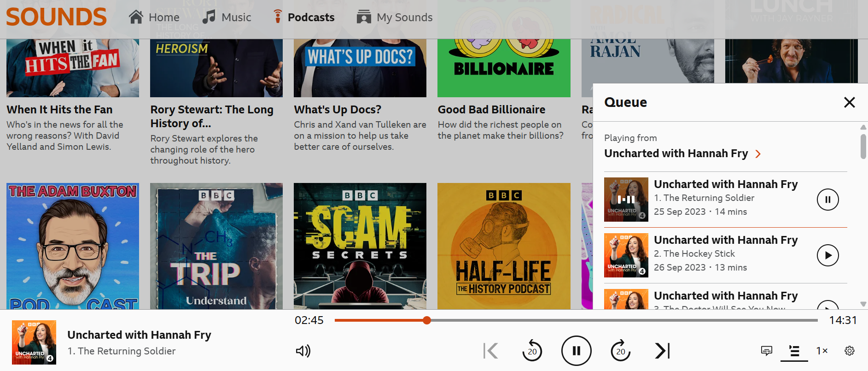Pause The Returning Soldier episode in the queue
868x371 pixels.
coord(827,200)
